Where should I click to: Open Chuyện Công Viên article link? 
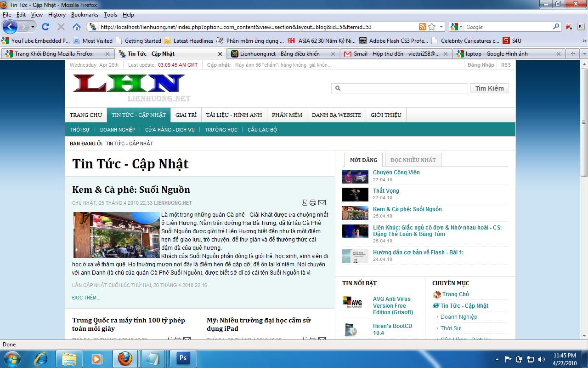coord(396,172)
